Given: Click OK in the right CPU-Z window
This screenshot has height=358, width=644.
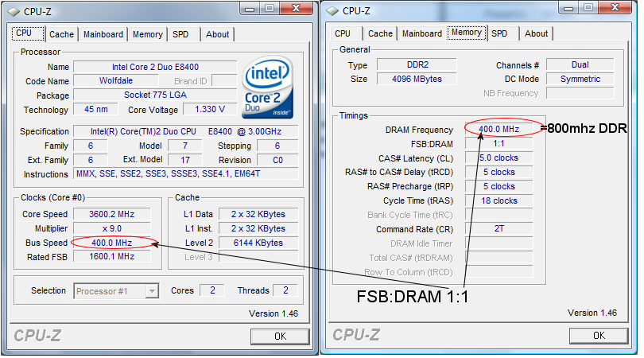Looking at the screenshot, I should point(599,336).
